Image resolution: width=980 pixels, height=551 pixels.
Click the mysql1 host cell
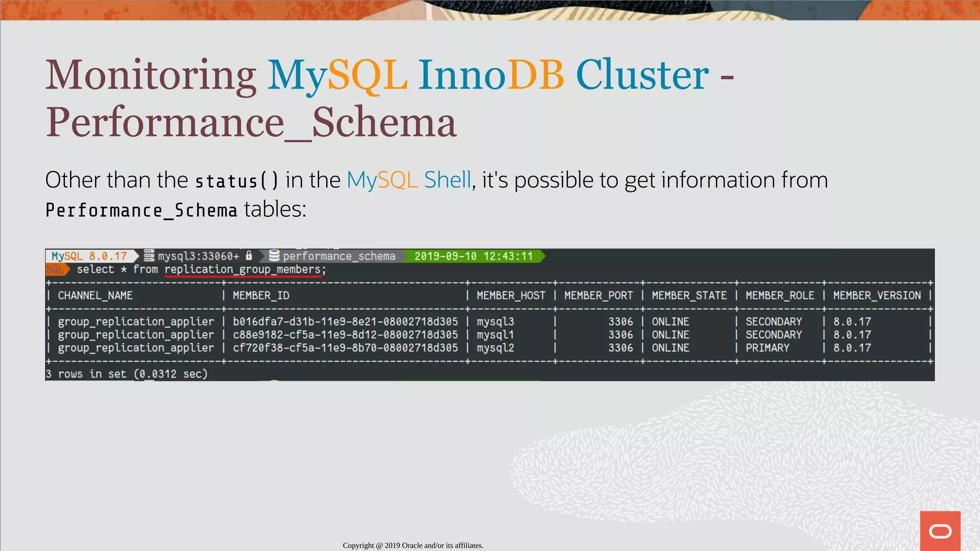[x=495, y=335]
